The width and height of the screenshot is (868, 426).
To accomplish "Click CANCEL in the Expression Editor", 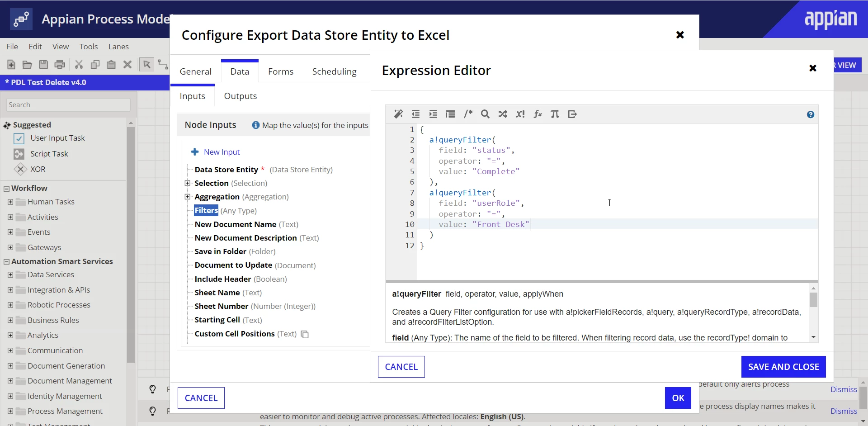I will (x=401, y=367).
